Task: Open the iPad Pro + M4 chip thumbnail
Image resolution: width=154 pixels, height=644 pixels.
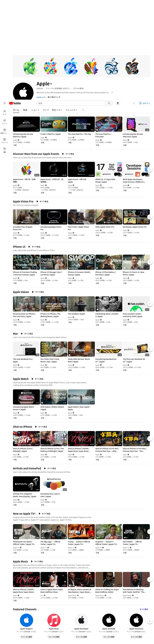Action: (81, 124)
